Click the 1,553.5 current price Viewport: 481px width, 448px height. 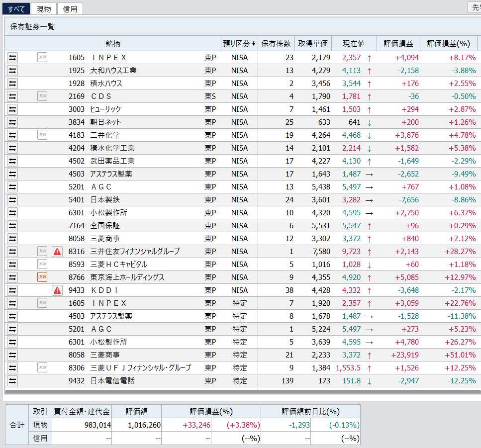(348, 368)
